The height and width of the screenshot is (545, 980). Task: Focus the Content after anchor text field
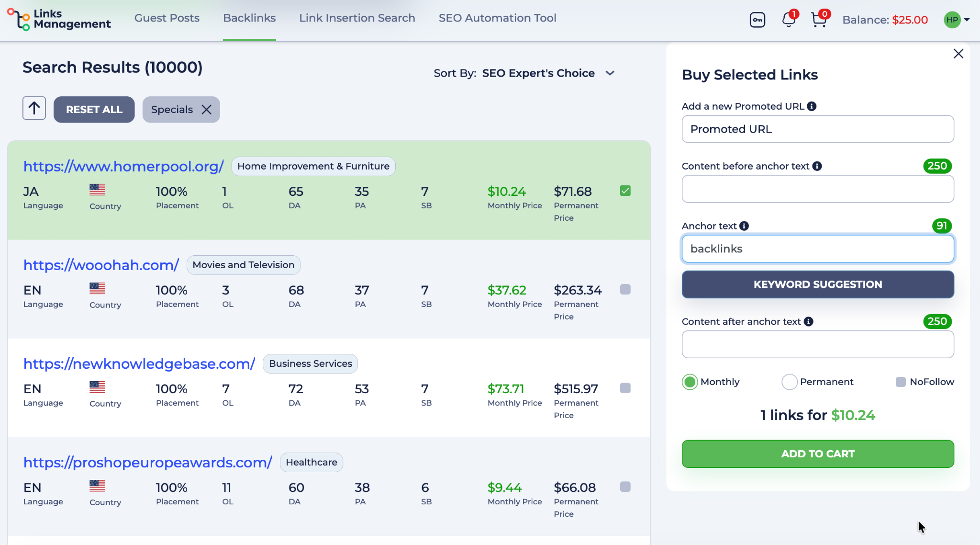[818, 345]
